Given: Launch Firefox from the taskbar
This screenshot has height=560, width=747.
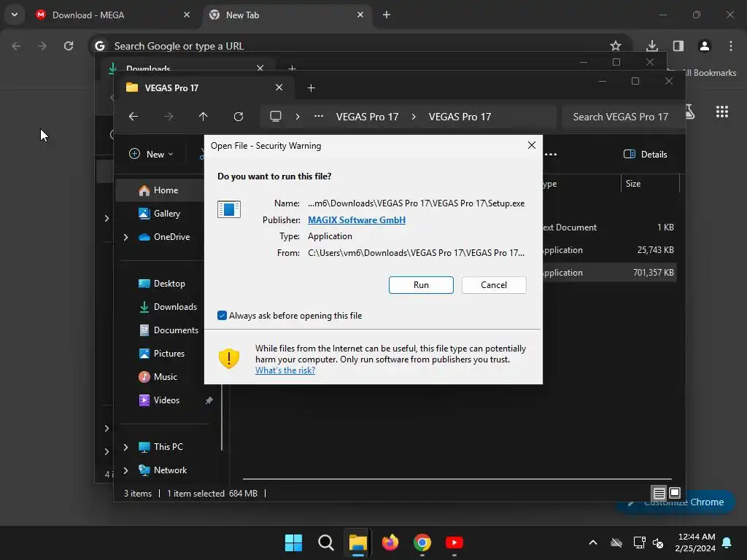Looking at the screenshot, I should click(390, 542).
